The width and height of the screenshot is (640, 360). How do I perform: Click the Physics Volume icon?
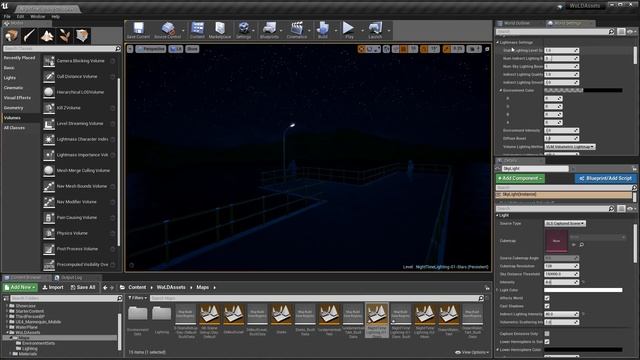pyautogui.click(x=49, y=233)
